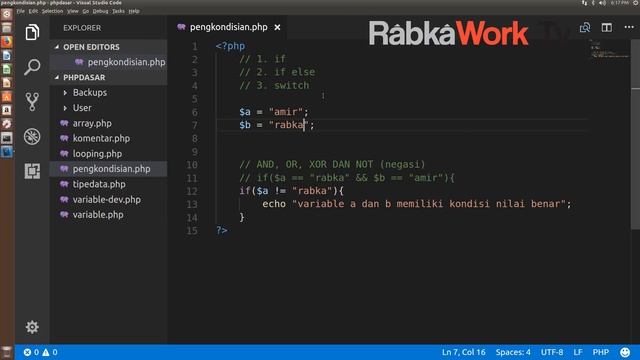Click the PHP icon next to tipedata.php

pos(64,184)
